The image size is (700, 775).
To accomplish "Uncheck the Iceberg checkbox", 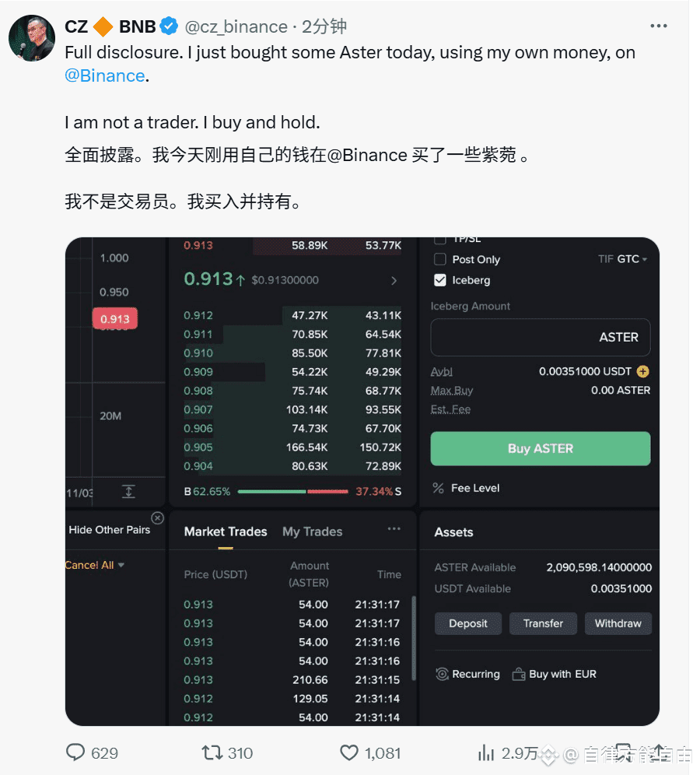I will pyautogui.click(x=439, y=280).
